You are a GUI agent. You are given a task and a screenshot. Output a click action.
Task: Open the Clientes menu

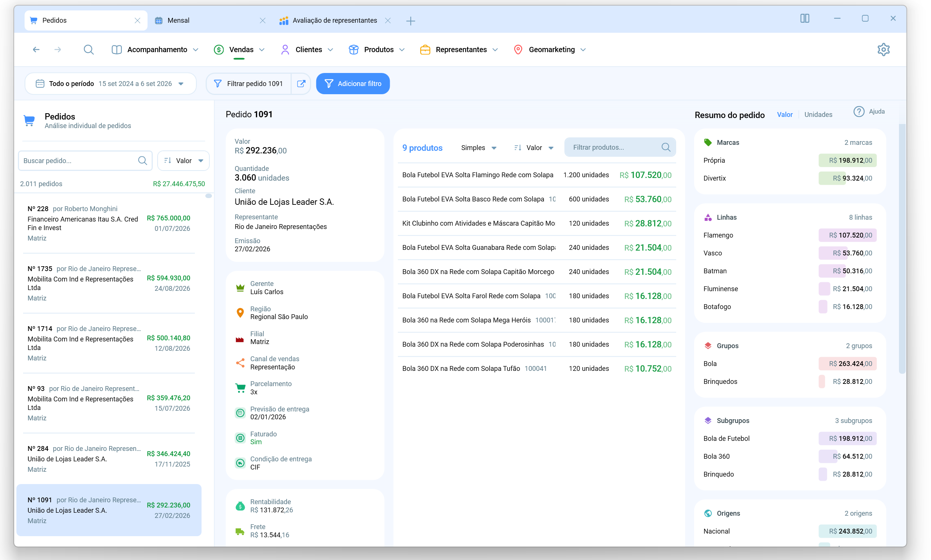[x=307, y=50]
